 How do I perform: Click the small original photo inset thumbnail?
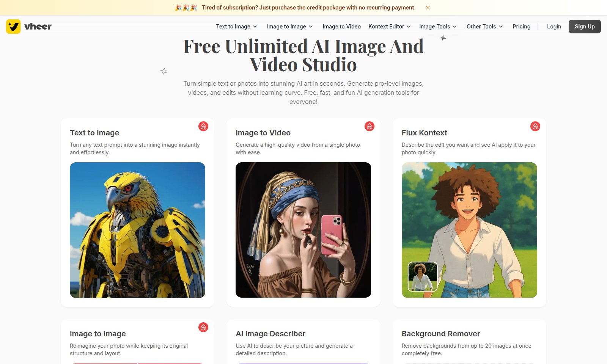pyautogui.click(x=423, y=277)
